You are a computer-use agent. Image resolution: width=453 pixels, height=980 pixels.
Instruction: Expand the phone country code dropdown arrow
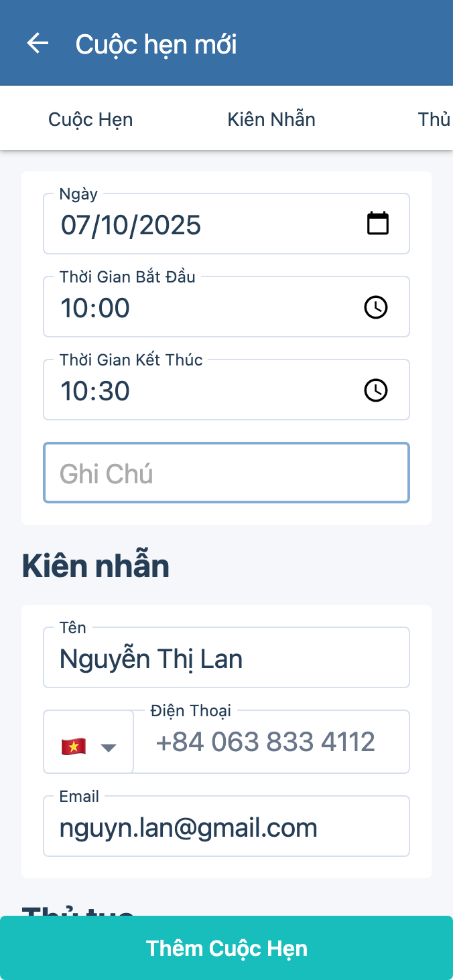coord(109,747)
